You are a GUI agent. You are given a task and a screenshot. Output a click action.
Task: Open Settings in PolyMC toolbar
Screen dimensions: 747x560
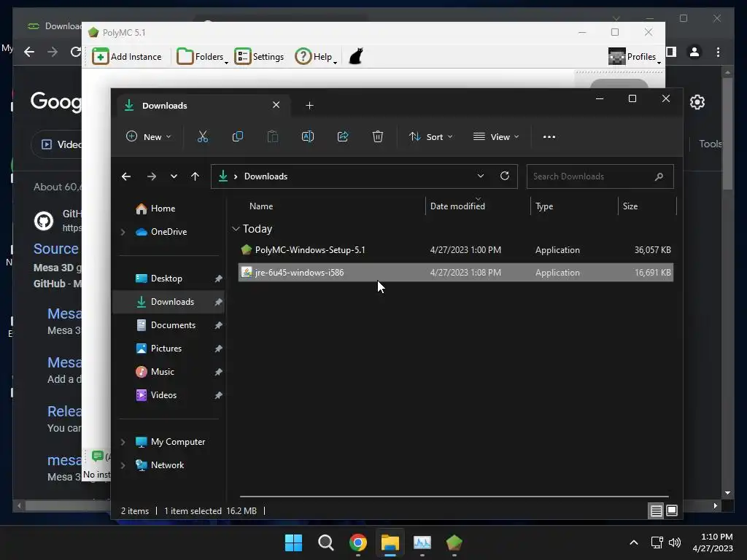259,57
